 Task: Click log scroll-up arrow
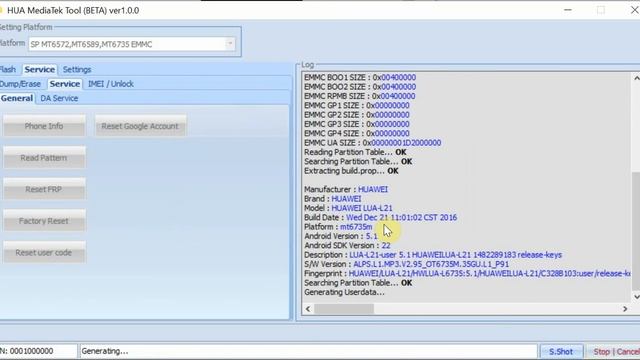(x=636, y=78)
